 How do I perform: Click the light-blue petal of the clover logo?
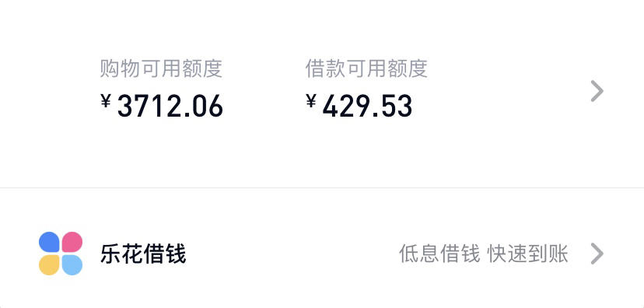point(72,265)
